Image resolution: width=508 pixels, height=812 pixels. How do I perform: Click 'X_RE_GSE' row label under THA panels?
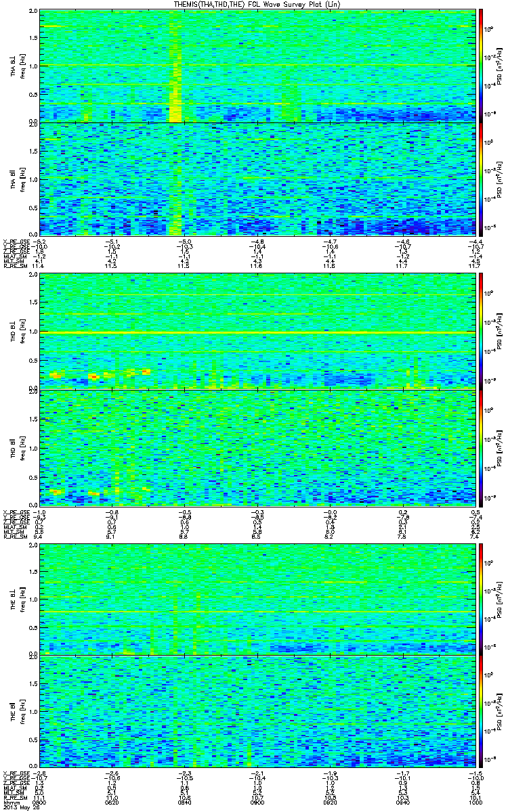point(15,242)
